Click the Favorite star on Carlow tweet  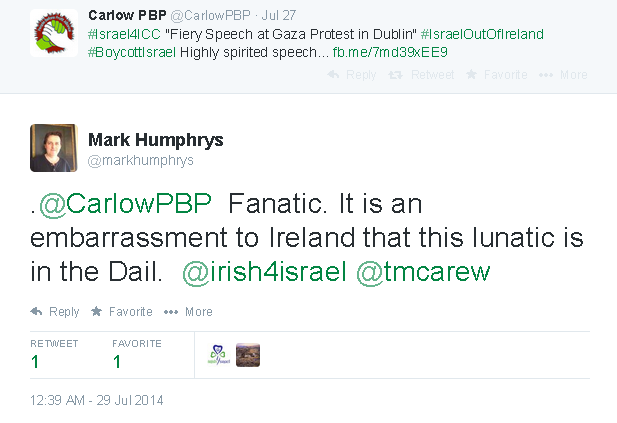[471, 74]
